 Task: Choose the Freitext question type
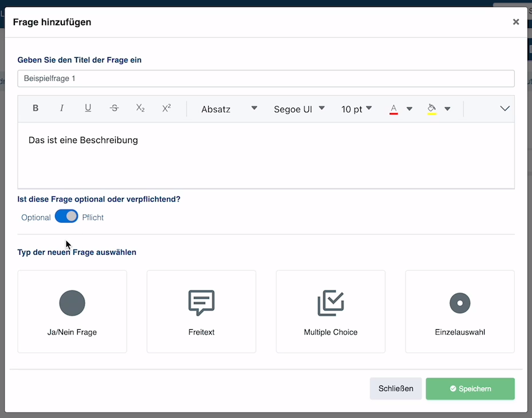coord(201,311)
